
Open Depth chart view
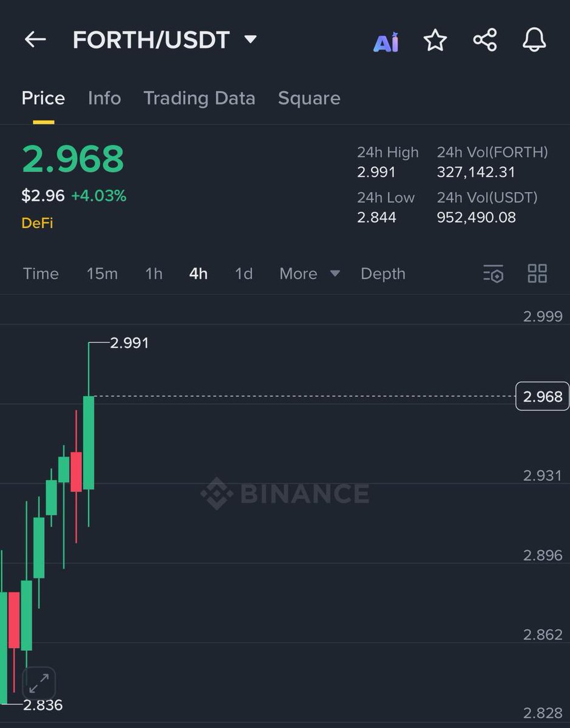click(x=382, y=274)
